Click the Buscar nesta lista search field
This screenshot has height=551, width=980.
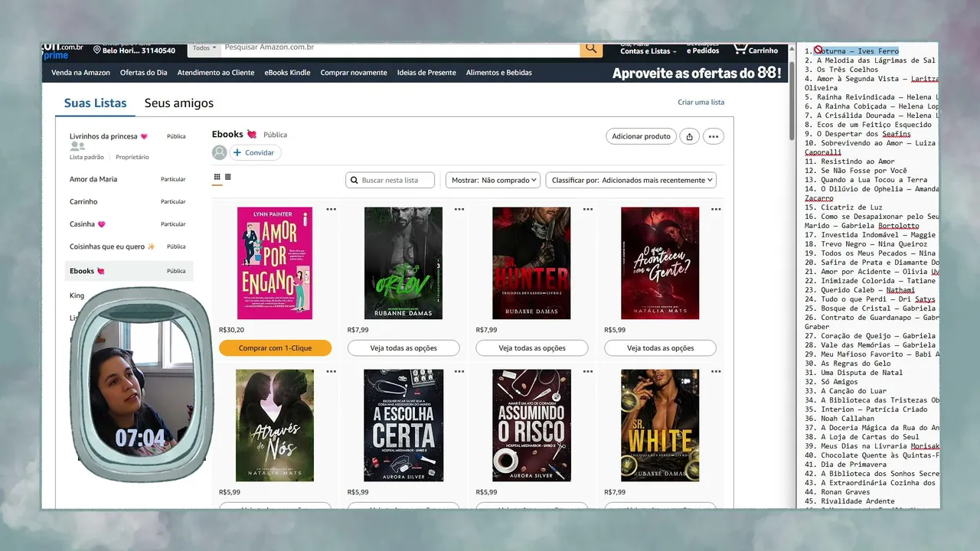click(390, 180)
